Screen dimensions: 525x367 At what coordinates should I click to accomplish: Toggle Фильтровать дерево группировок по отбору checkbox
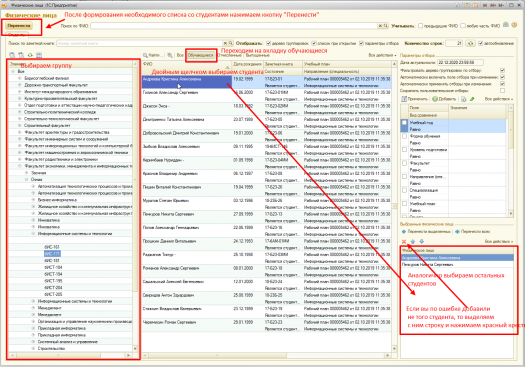click(502, 70)
